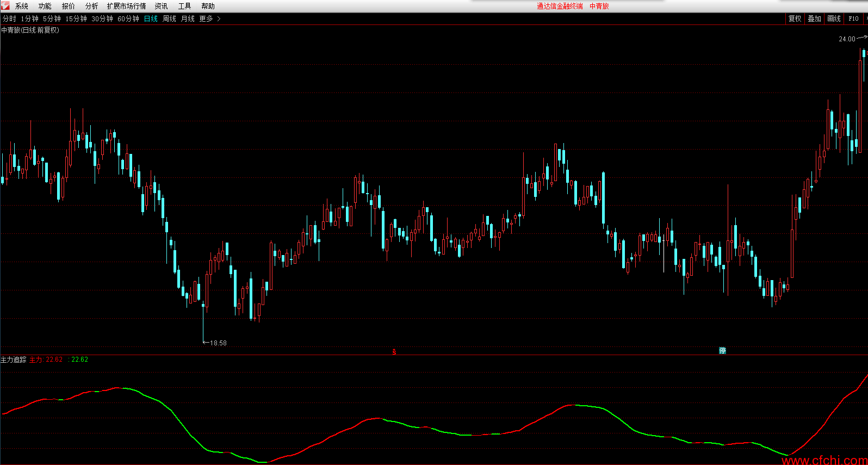Switch to the 60分钟 period tab

(128, 18)
